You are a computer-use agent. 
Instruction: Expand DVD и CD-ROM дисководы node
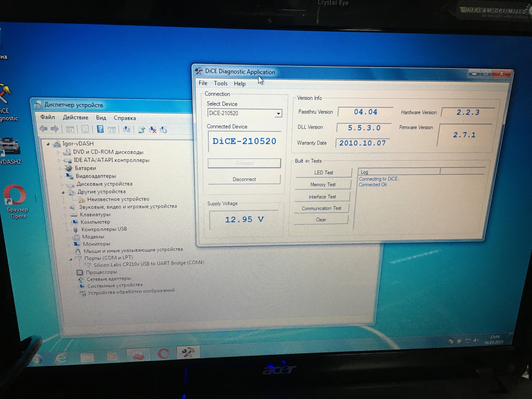(58, 152)
